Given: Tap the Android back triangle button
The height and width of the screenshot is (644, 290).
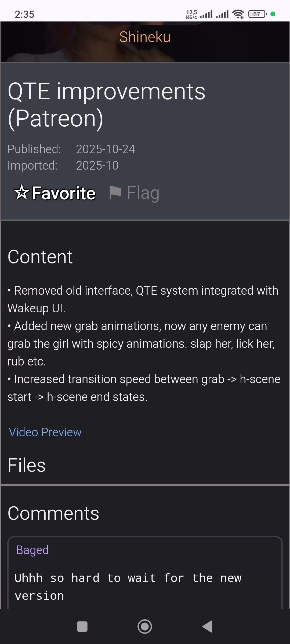Looking at the screenshot, I should point(208,627).
